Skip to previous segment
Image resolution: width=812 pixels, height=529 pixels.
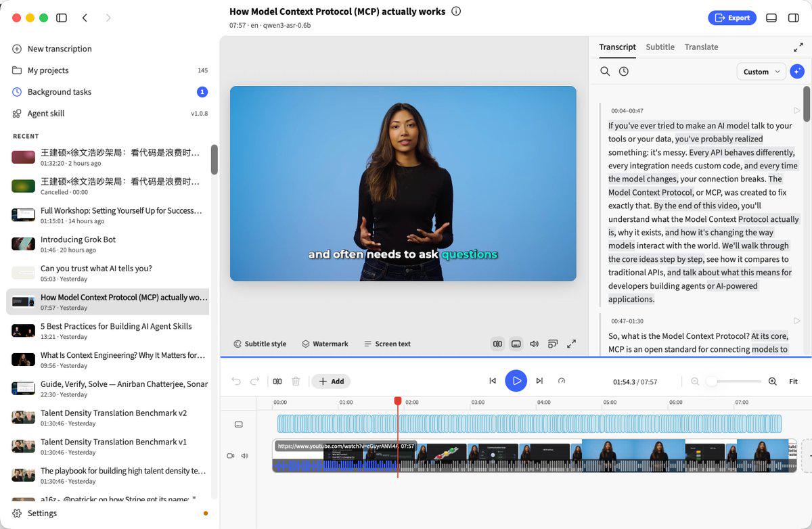click(x=493, y=381)
